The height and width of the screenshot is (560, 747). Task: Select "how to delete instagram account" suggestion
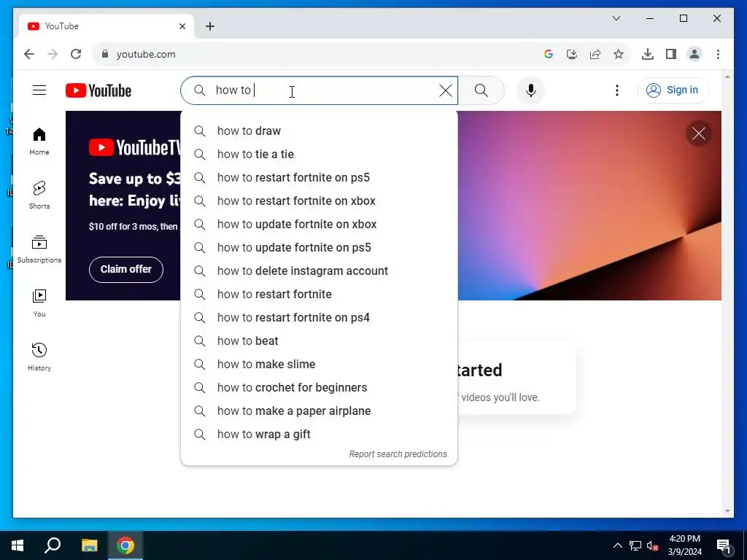320,271
